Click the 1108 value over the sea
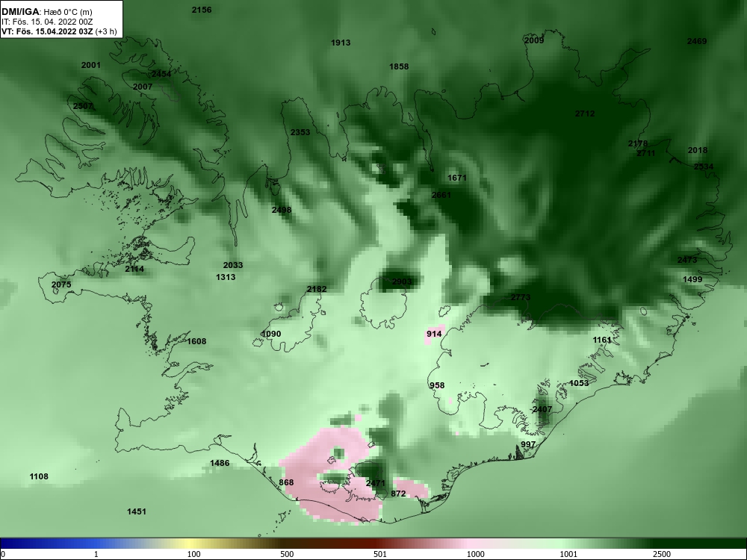This screenshot has width=747, height=560. coord(39,476)
